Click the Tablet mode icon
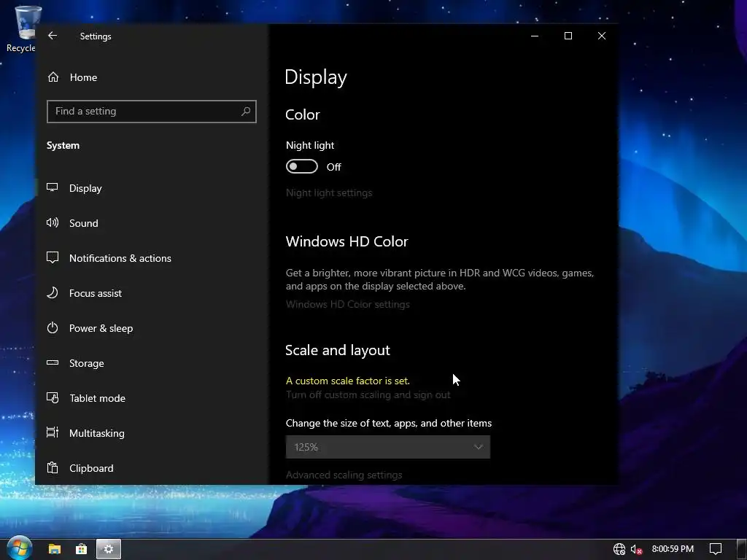The height and width of the screenshot is (560, 747). (x=53, y=397)
